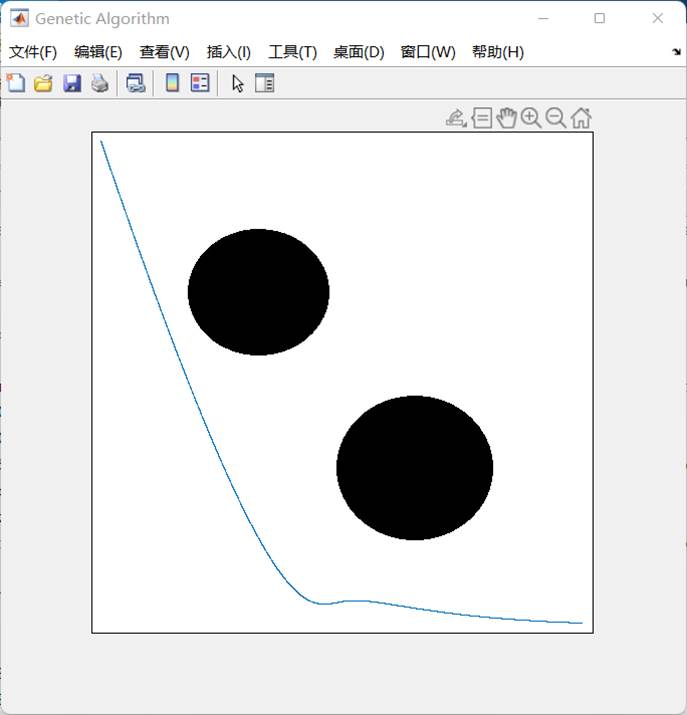The image size is (687, 715).
Task: Select the Zoom In magnifier tool
Action: coord(531,119)
